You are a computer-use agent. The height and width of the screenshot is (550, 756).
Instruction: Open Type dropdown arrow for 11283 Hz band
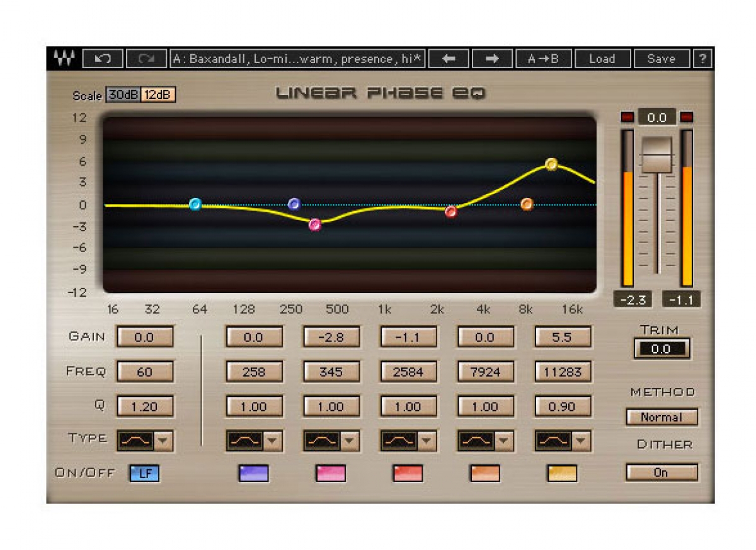581,441
